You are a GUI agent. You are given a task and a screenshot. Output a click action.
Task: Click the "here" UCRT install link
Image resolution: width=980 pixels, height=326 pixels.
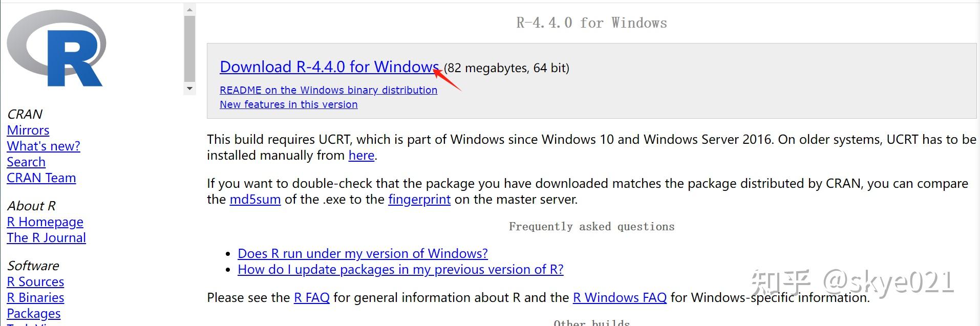coord(361,155)
